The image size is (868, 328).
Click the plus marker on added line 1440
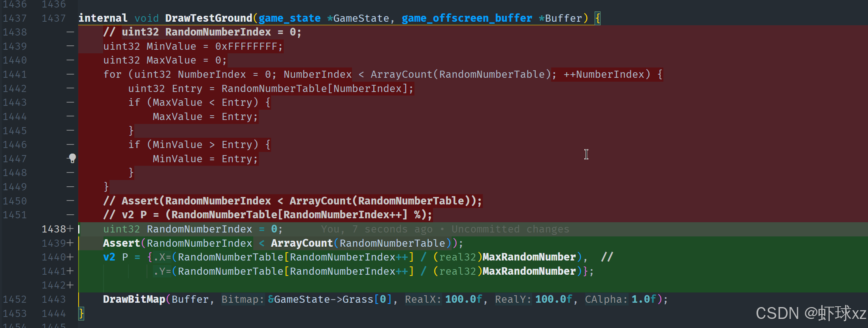[x=70, y=257]
